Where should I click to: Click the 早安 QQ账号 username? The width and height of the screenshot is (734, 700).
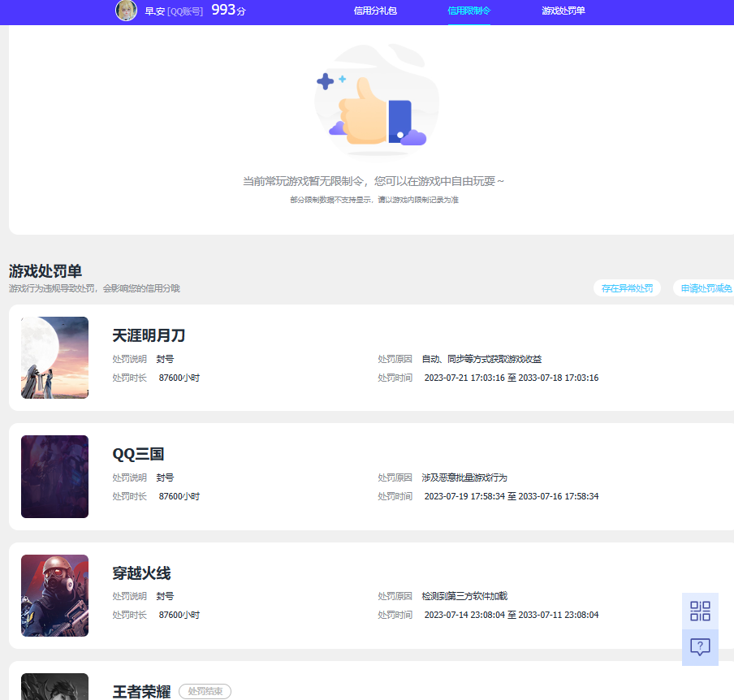(x=171, y=12)
